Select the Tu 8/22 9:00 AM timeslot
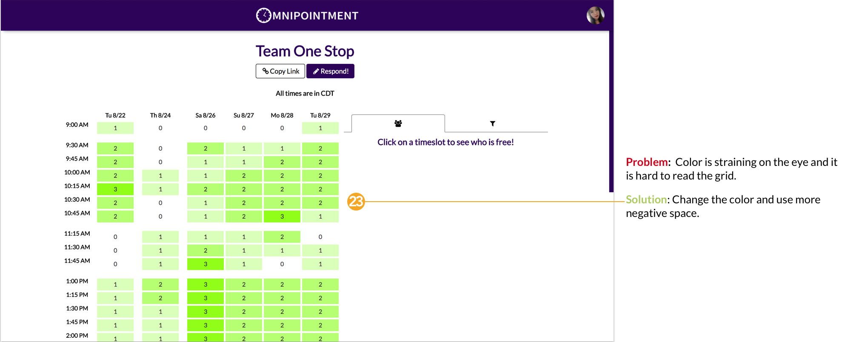This screenshot has width=868, height=342. pyautogui.click(x=115, y=128)
